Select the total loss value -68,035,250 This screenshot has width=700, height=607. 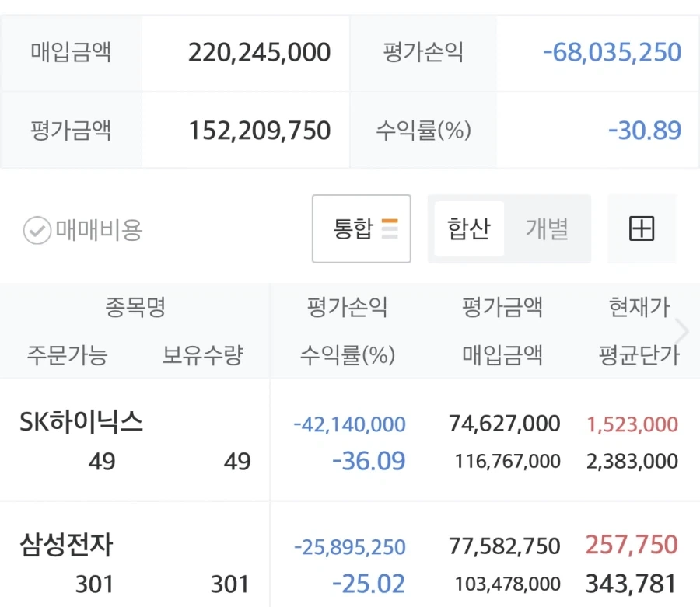tap(612, 53)
